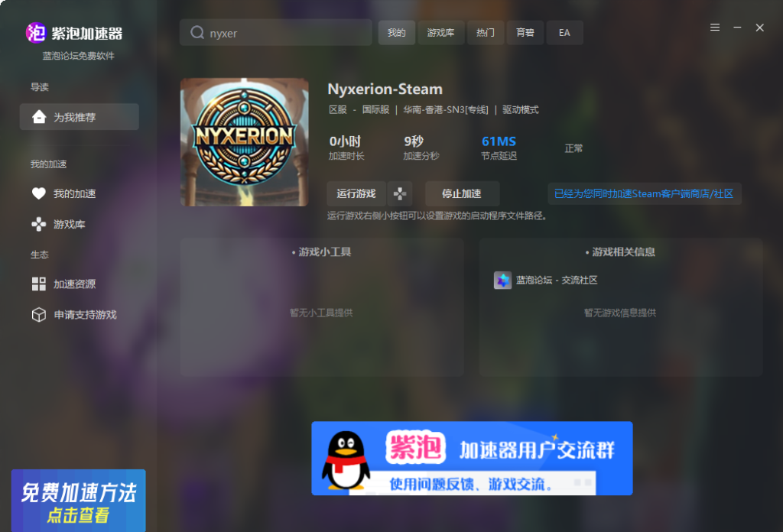This screenshot has height=532, width=783.
Task: Minimize the accelerator window
Action: click(x=737, y=28)
